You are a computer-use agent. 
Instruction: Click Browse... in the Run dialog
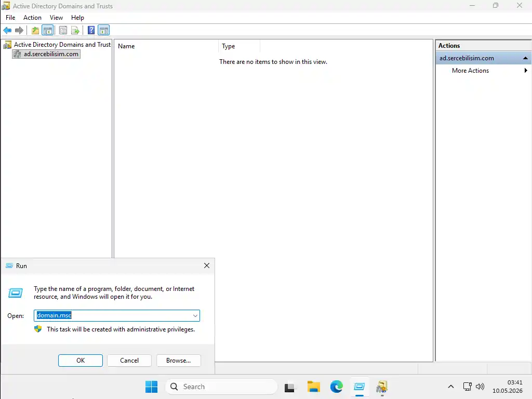tap(179, 361)
